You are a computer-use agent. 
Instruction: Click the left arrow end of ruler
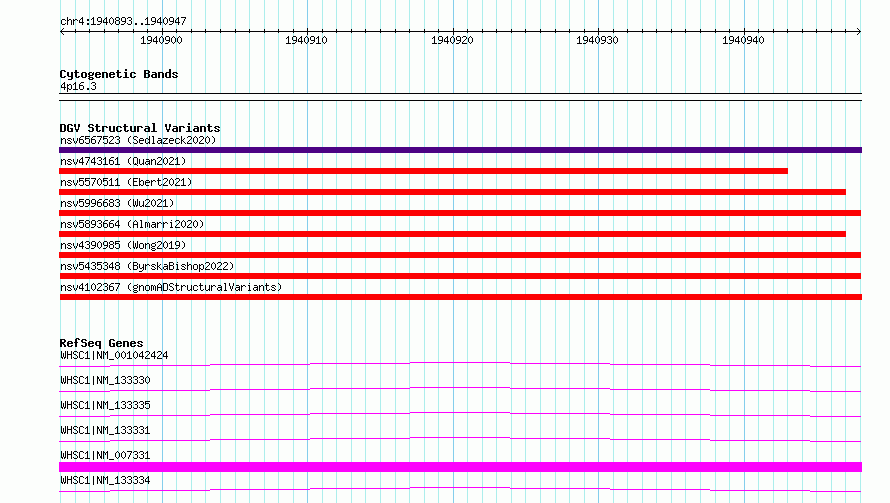[x=62, y=31]
